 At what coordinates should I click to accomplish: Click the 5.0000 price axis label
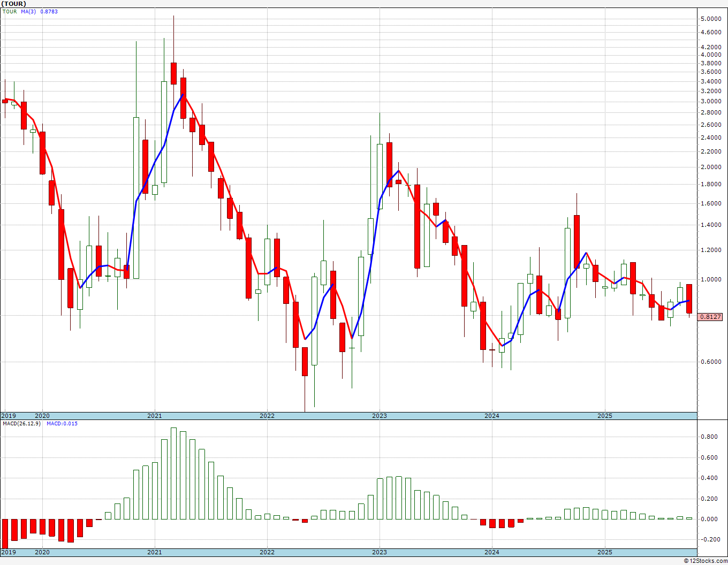pos(710,19)
